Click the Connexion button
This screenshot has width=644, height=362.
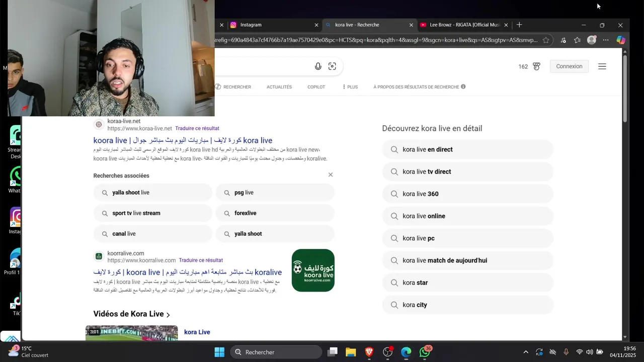coord(569,66)
